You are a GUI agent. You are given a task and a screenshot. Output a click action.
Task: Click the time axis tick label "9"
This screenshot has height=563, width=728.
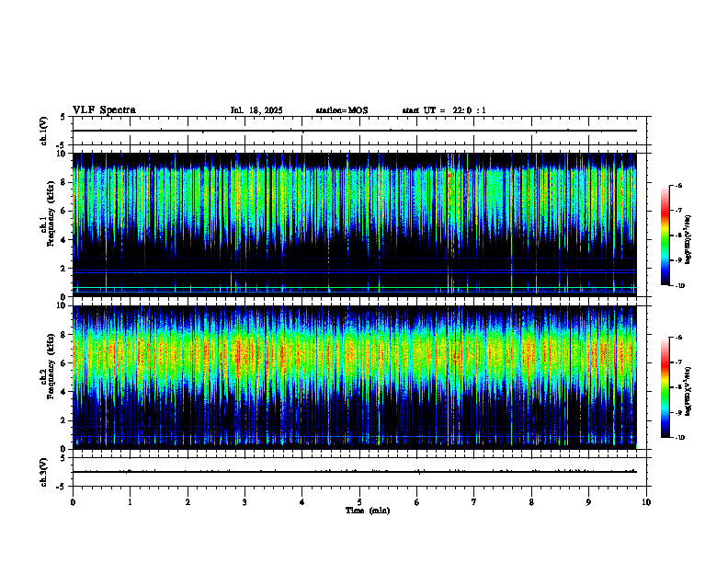coord(588,502)
